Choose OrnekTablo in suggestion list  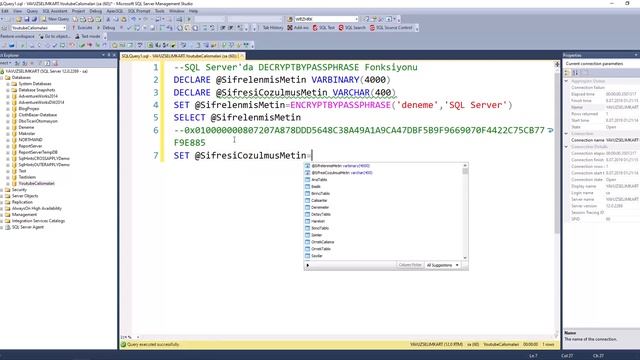321,249
